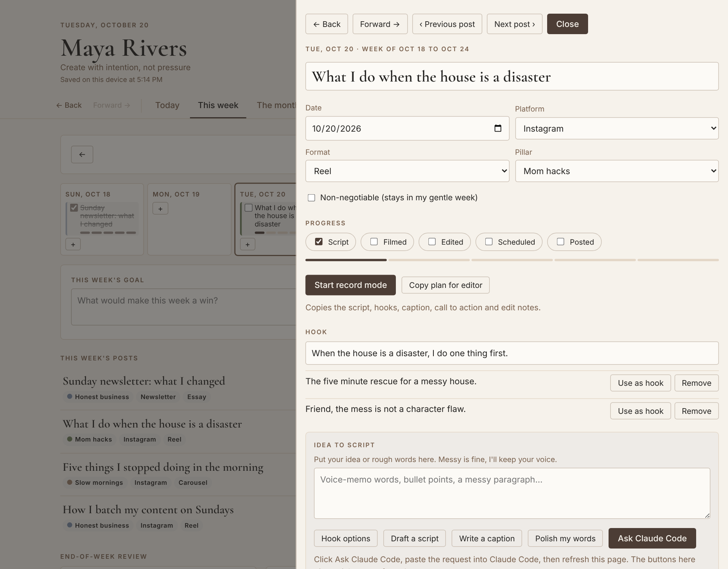Select the This week tab
Image resolution: width=728 pixels, height=569 pixels.
pos(218,105)
